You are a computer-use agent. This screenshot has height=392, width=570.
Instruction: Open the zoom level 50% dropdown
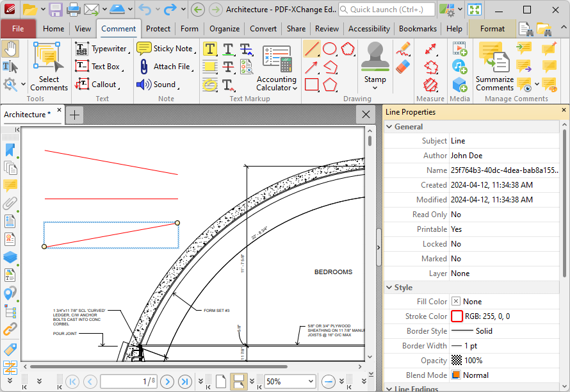tap(311, 382)
